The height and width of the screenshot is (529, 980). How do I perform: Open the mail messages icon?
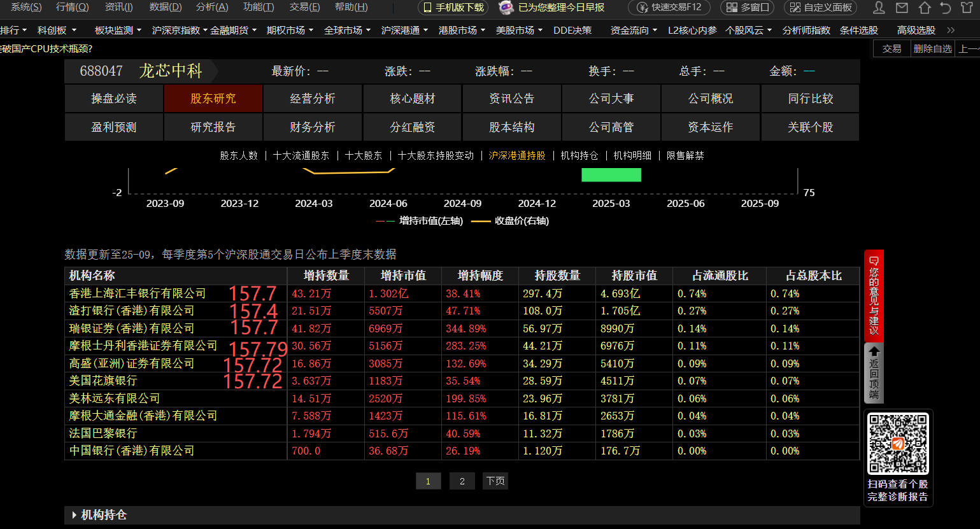(902, 8)
